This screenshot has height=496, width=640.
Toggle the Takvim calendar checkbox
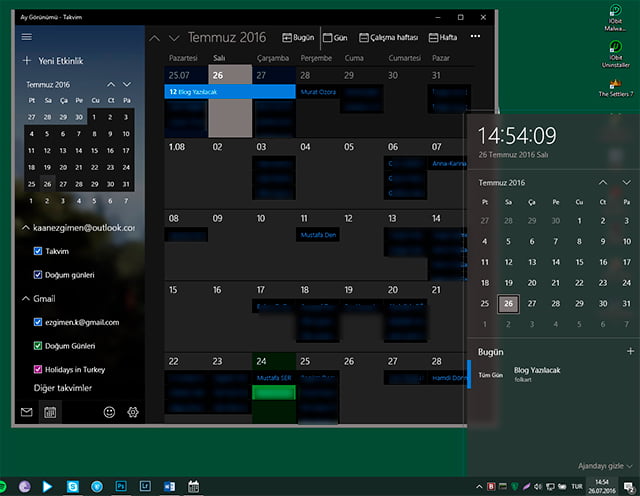coord(38,251)
